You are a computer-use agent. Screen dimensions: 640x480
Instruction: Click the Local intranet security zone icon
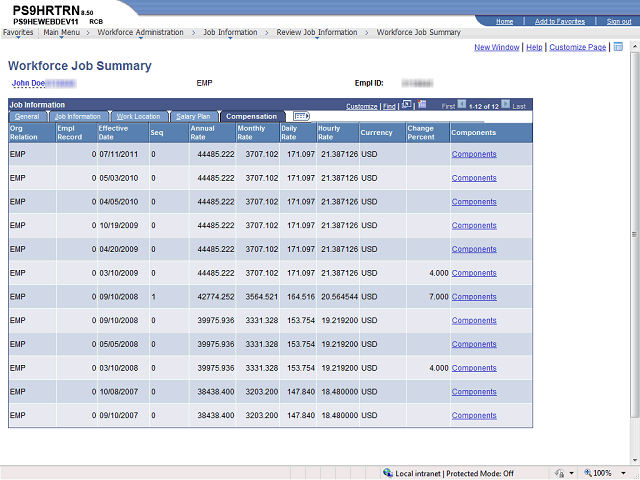tap(388, 473)
